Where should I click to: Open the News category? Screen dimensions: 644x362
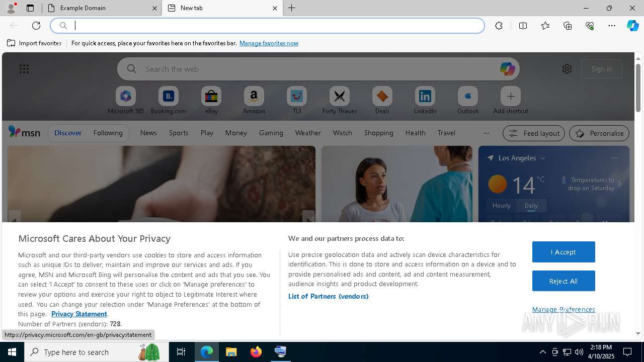148,133
